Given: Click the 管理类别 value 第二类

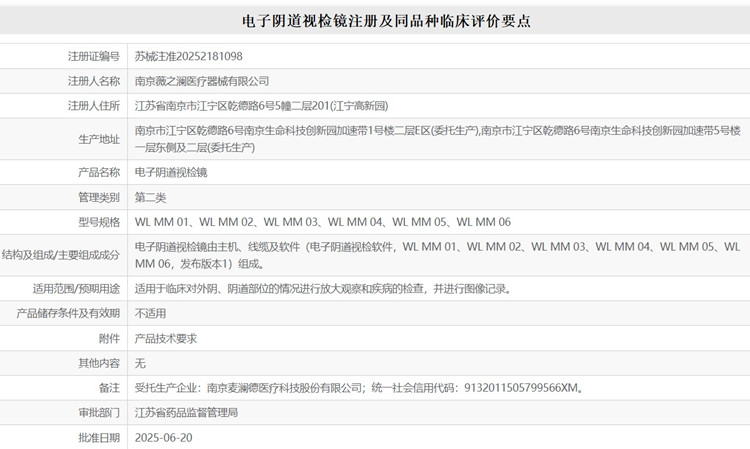Looking at the screenshot, I should point(153,197).
